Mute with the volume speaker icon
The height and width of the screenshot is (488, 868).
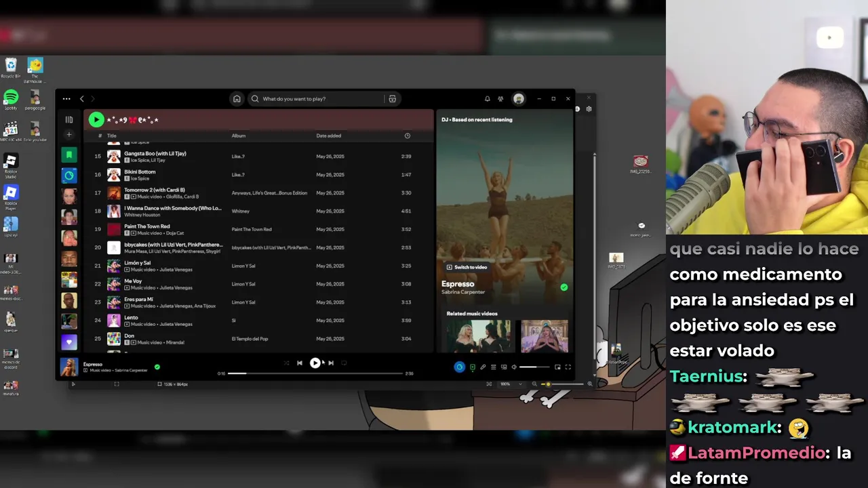[x=514, y=367]
